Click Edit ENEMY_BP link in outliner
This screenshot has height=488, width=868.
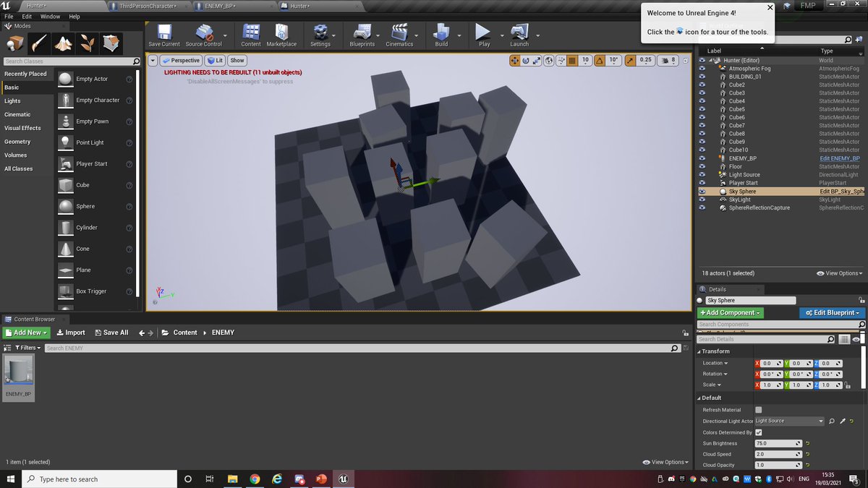(839, 158)
